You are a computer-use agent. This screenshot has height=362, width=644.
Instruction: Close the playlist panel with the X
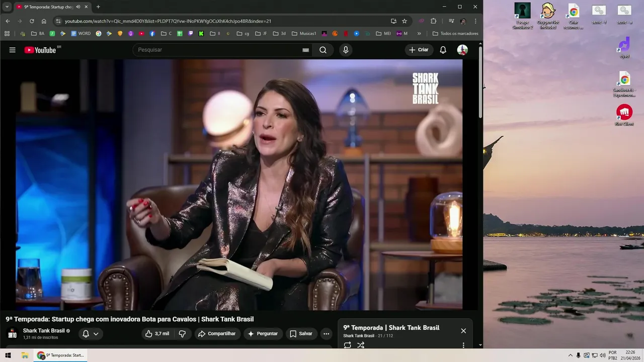pos(463,331)
